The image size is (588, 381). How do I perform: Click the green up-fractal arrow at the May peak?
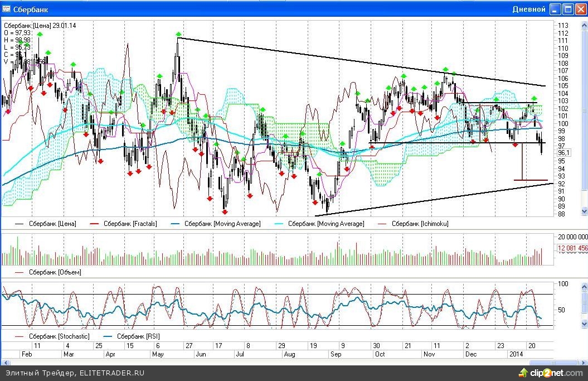point(178,34)
